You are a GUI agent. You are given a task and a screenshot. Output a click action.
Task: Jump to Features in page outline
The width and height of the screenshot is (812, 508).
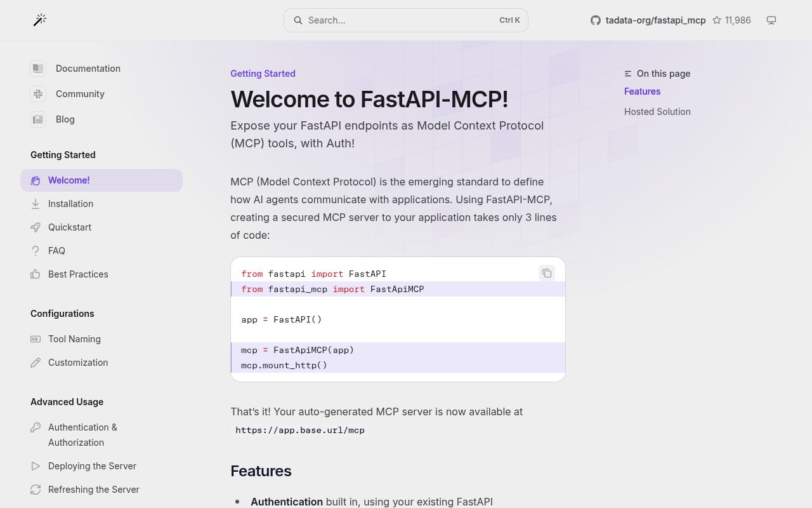click(642, 91)
